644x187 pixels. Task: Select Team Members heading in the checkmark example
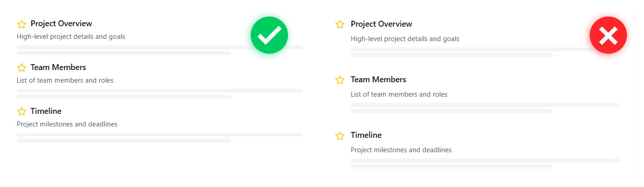pos(58,67)
